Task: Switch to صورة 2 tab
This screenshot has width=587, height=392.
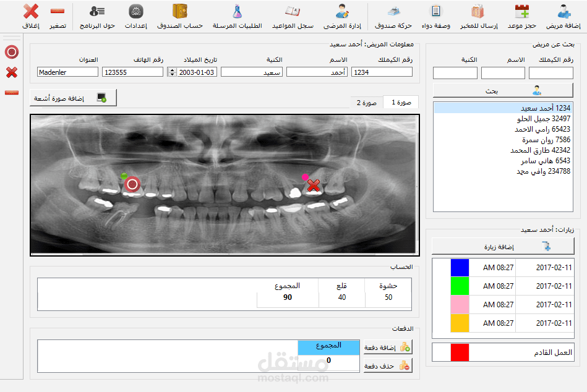Action: [x=367, y=103]
